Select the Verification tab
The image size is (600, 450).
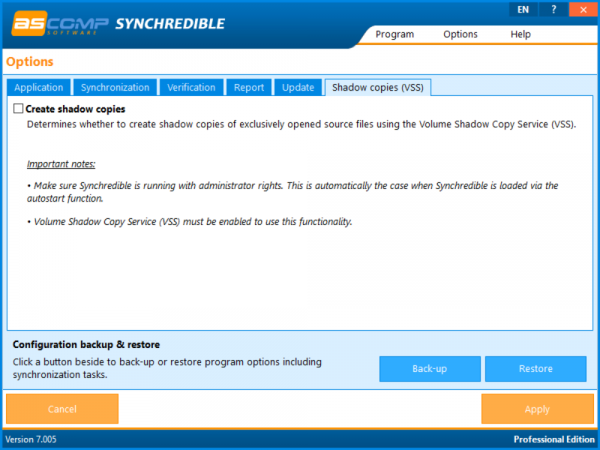(x=191, y=87)
